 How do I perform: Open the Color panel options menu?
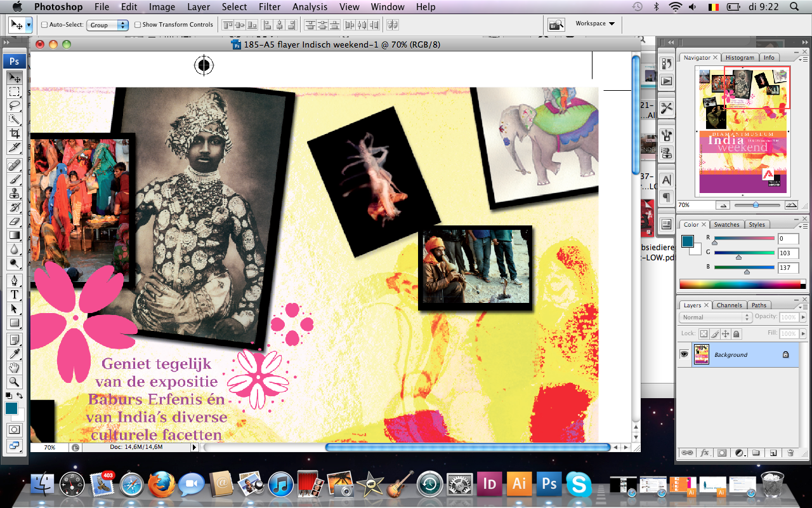pos(802,225)
